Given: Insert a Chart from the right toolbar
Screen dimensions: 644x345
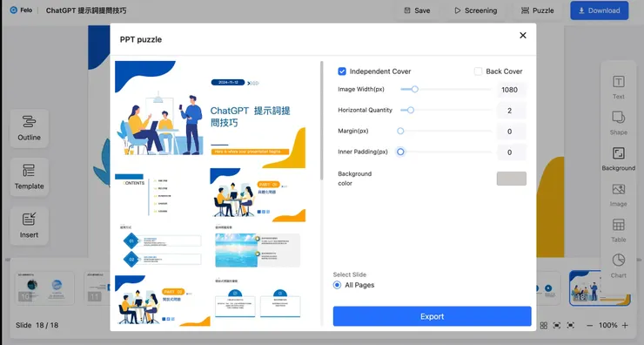Looking at the screenshot, I should click(619, 266).
